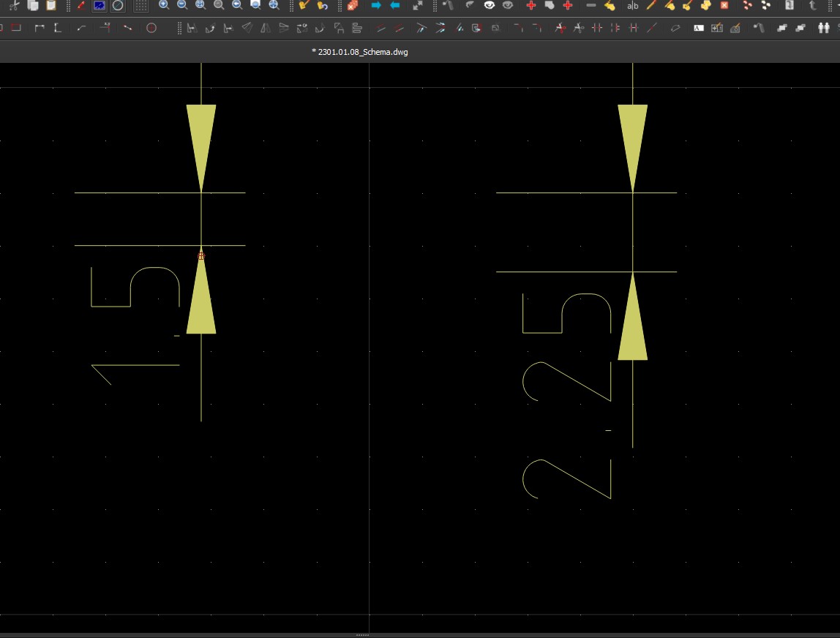The width and height of the screenshot is (840, 638).
Task: Select the red circle drawing tool
Action: coord(151,29)
